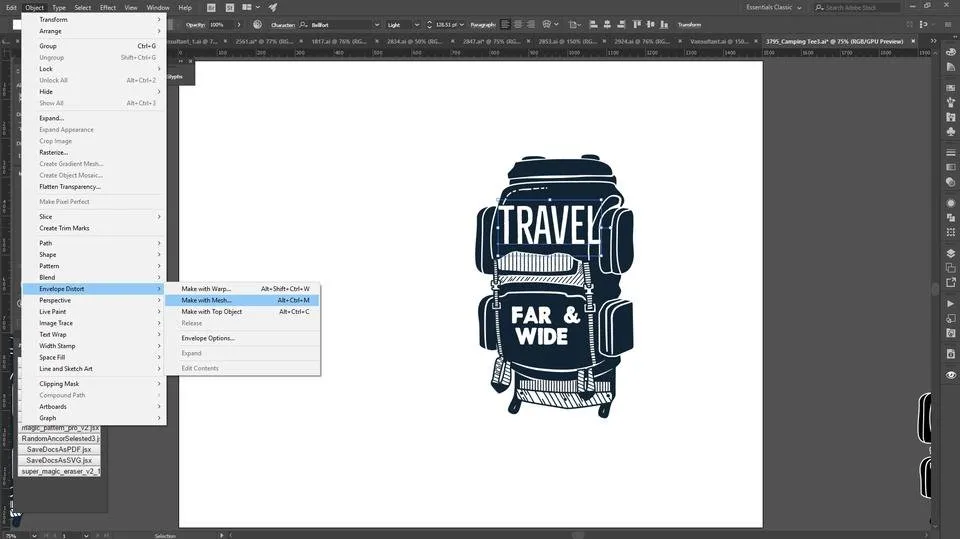The image size is (960, 539).
Task: Toggle paragraph Align Center
Action: tap(518, 24)
